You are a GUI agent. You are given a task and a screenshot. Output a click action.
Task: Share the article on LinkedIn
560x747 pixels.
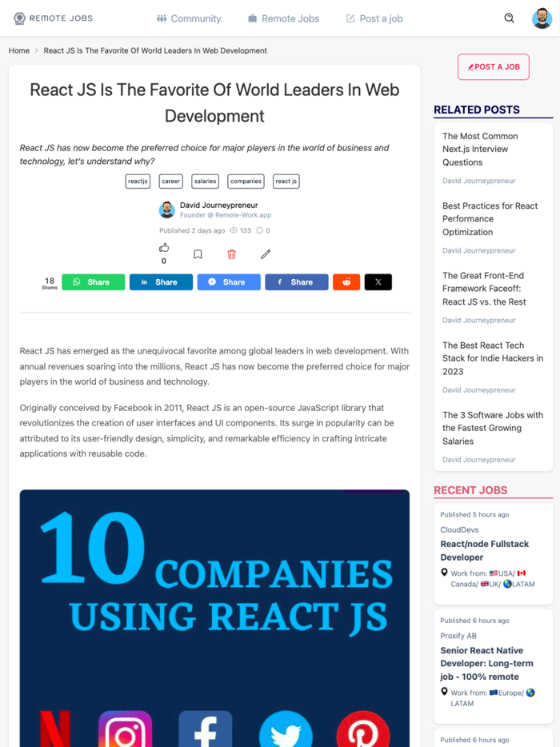coord(161,282)
